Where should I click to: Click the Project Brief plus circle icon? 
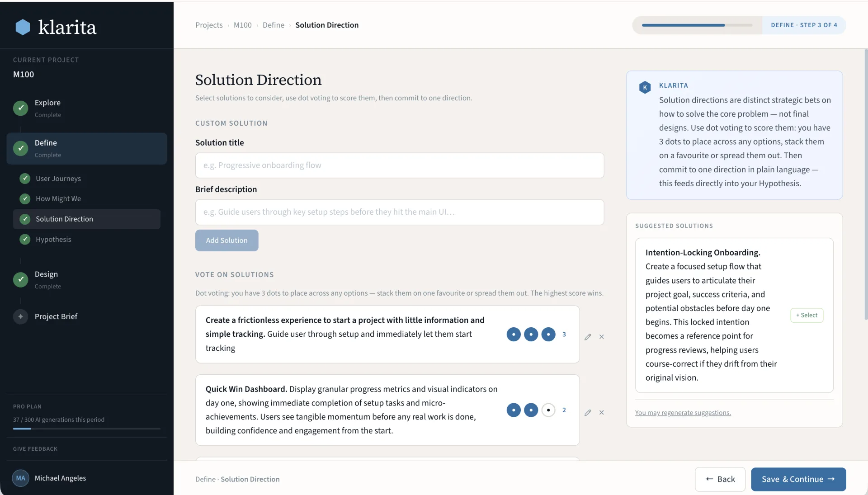coord(20,316)
